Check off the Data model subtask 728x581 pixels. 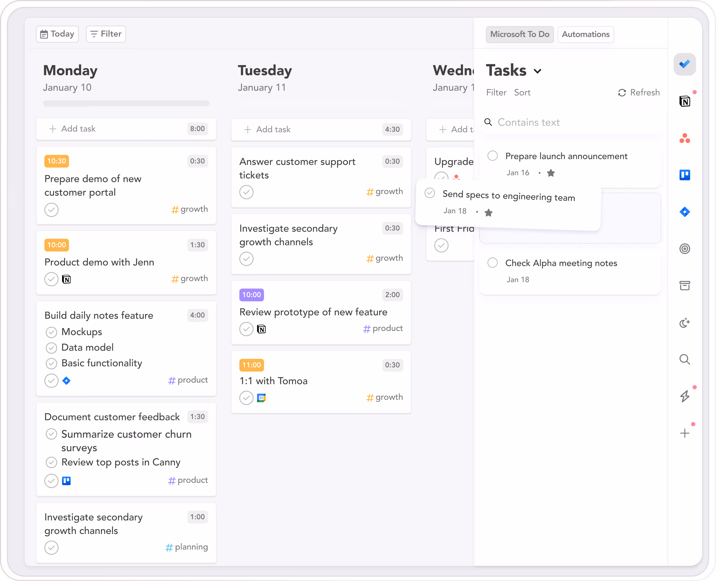[51, 348]
